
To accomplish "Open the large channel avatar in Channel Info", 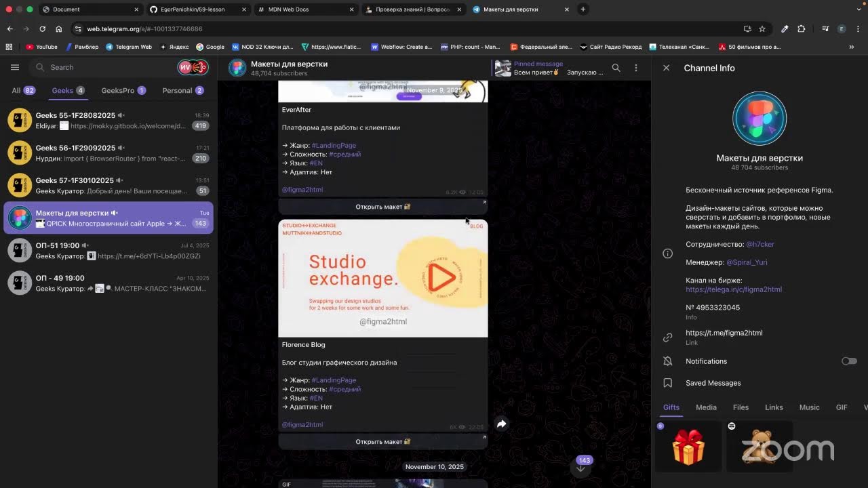I will pos(759,119).
